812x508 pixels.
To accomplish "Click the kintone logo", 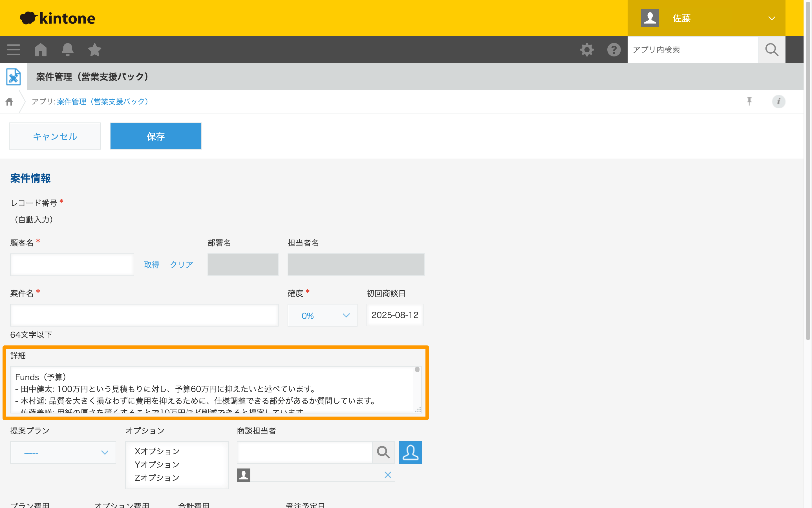I will tap(58, 18).
